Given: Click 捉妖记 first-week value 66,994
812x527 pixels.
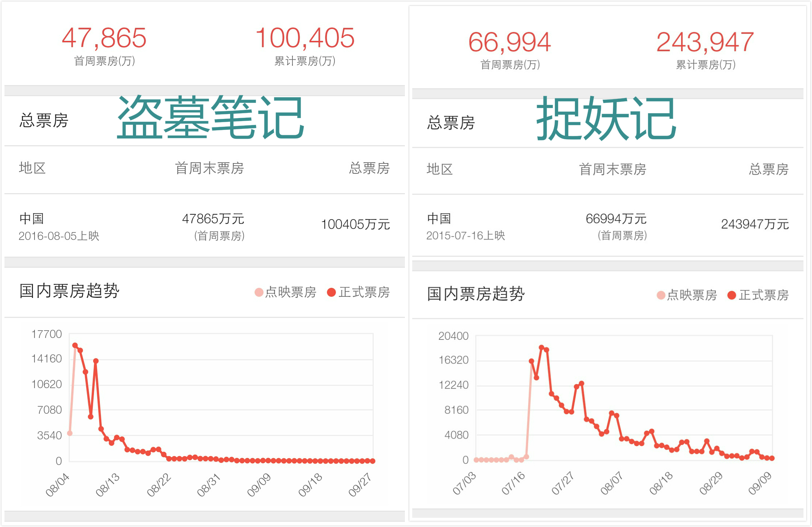Looking at the screenshot, I should (x=510, y=42).
